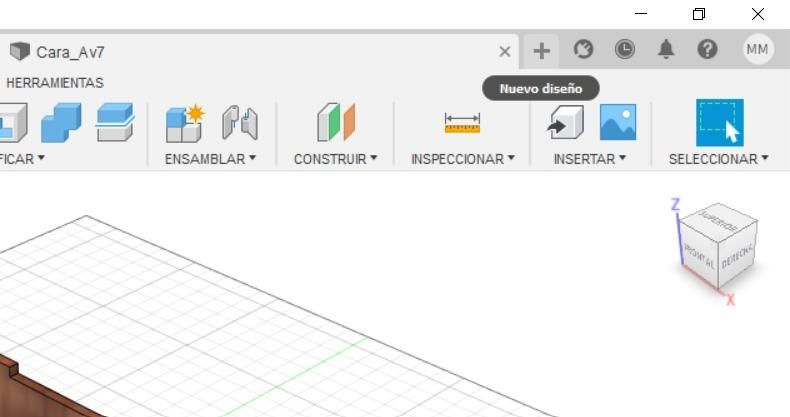Image resolution: width=790 pixels, height=417 pixels.
Task: Select the Combine bodies tool icon
Action: coord(61,122)
